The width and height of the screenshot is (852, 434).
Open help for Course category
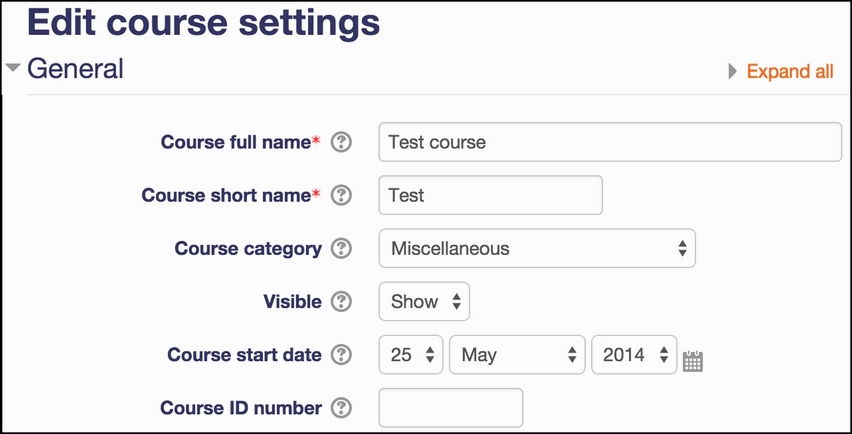(341, 248)
